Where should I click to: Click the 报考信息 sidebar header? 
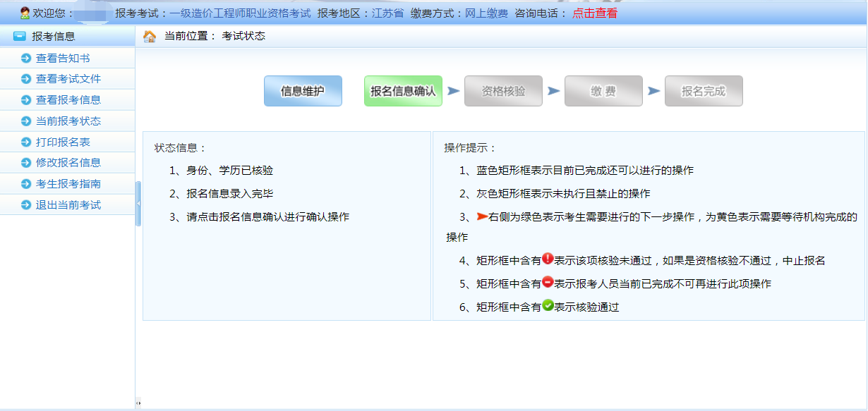67,36
